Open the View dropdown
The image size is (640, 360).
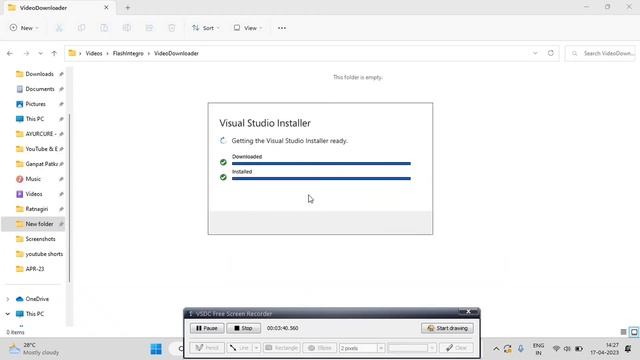click(248, 28)
